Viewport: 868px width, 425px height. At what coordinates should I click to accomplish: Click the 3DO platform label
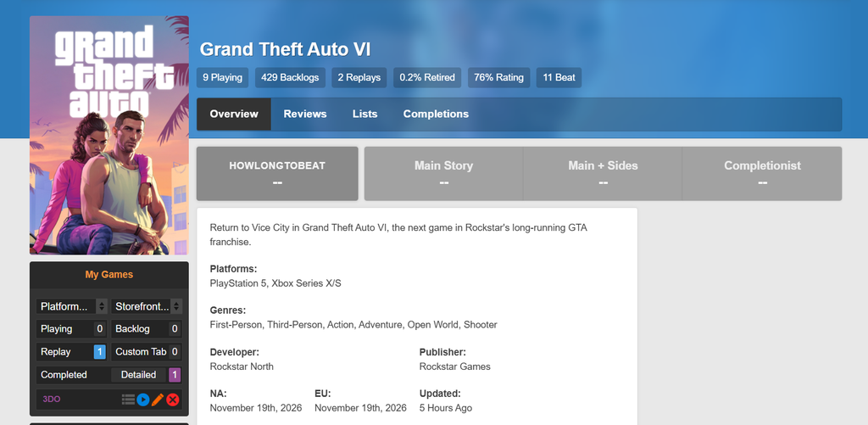(52, 399)
